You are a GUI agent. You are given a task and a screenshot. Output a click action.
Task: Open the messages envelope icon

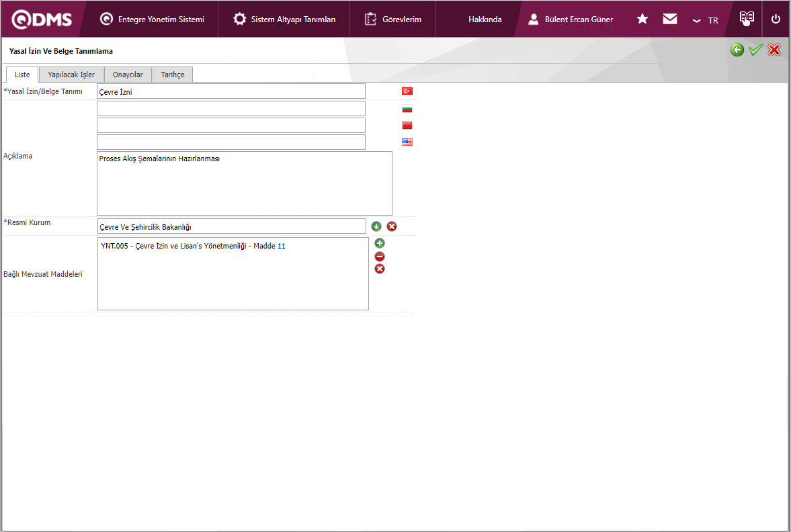670,19
